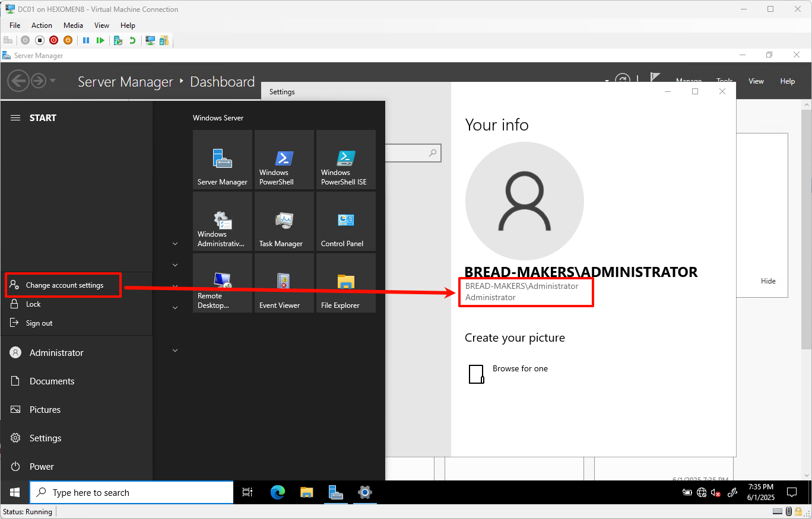
Task: Click the pen workspace tray icon
Action: (732, 492)
